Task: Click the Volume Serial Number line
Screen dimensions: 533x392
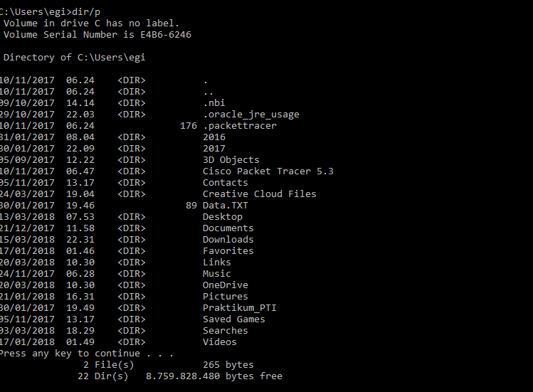Action: 97,35
